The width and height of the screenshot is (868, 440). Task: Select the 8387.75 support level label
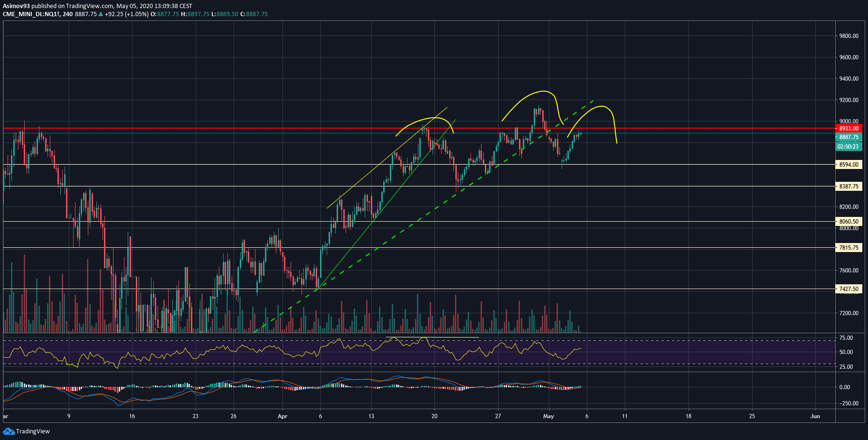(x=849, y=187)
